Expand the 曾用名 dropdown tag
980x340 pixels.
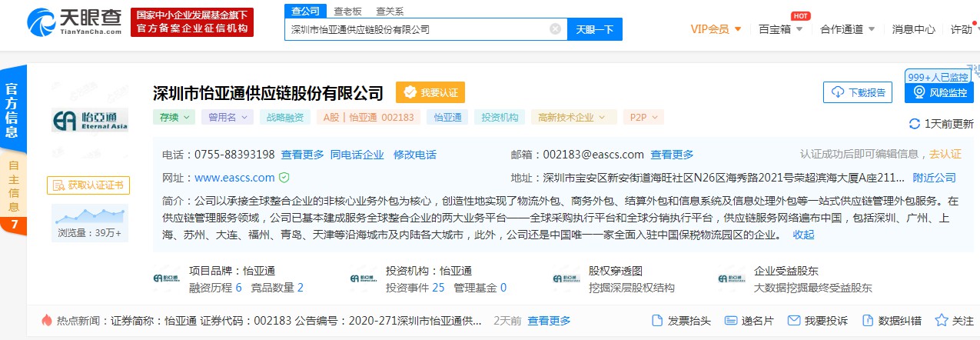pyautogui.click(x=228, y=118)
